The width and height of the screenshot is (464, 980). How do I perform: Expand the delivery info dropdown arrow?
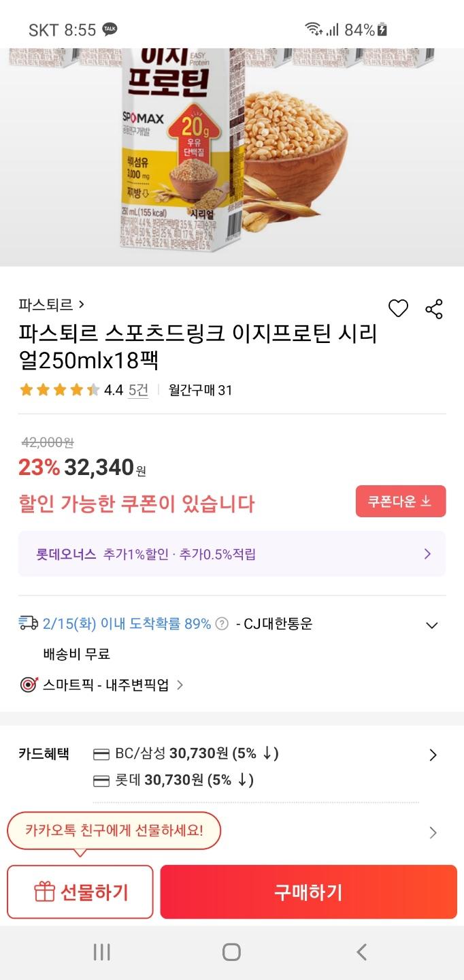(x=431, y=625)
